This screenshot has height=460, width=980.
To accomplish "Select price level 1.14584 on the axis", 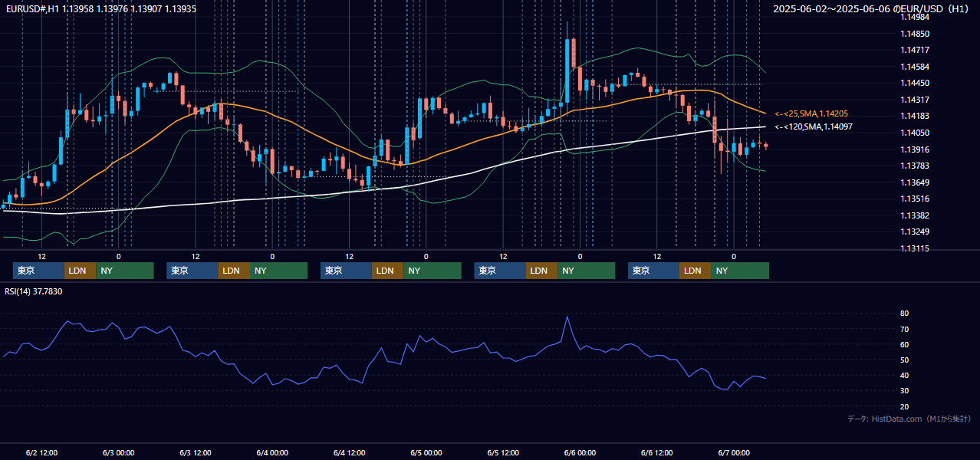I will pos(915,67).
